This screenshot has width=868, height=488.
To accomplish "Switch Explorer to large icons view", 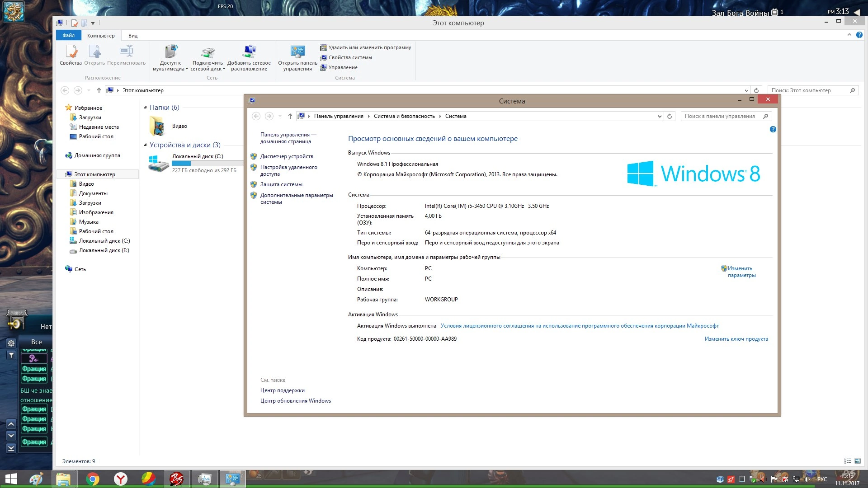I will tap(858, 461).
